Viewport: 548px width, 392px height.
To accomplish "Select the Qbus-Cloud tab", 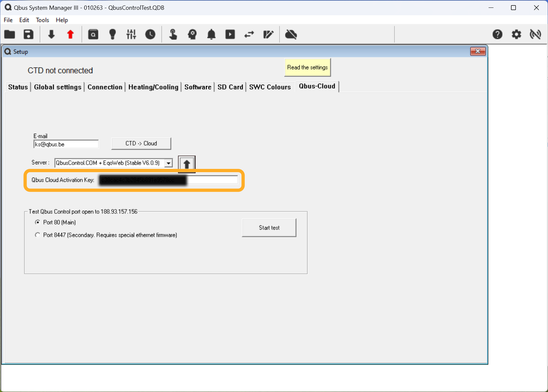I will click(x=317, y=86).
